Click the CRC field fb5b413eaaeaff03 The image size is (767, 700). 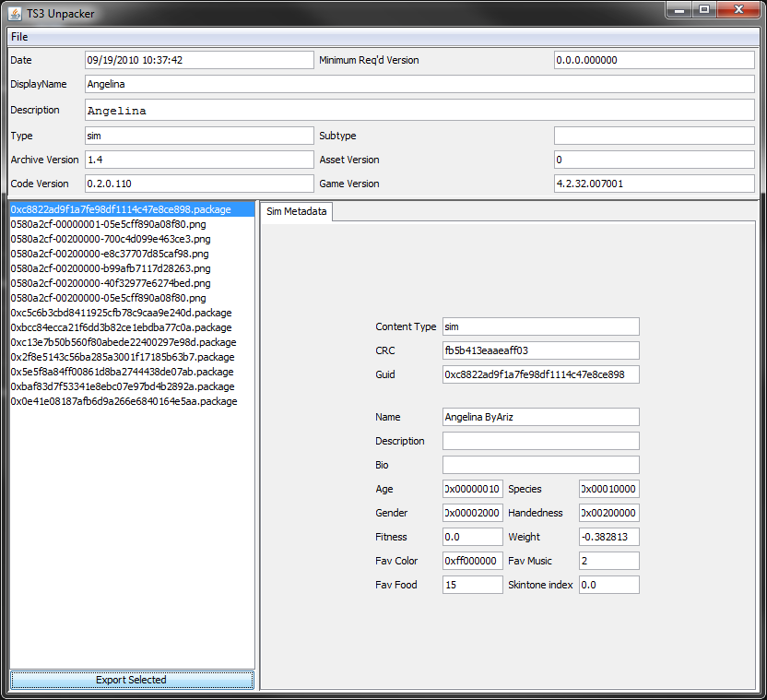(541, 350)
